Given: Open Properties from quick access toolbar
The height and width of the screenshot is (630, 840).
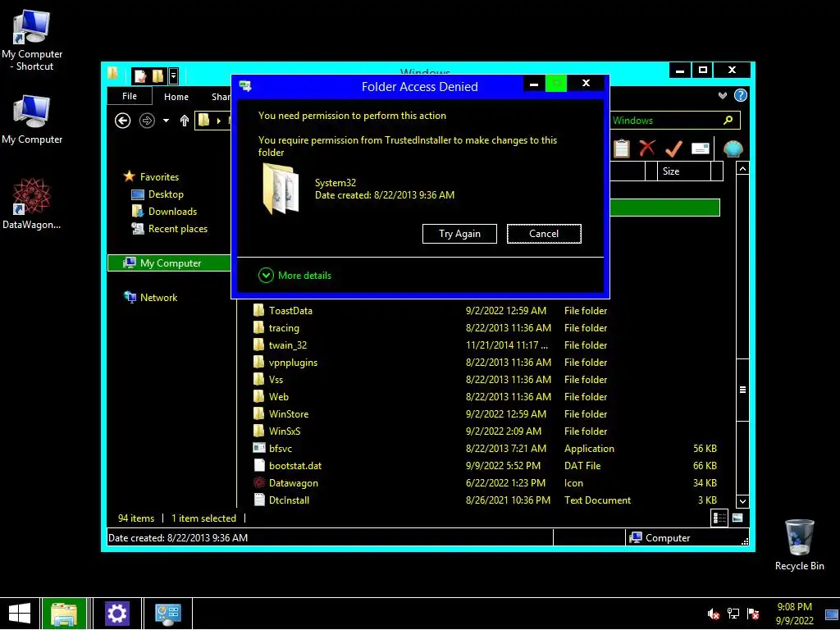Looking at the screenshot, I should click(x=140, y=76).
